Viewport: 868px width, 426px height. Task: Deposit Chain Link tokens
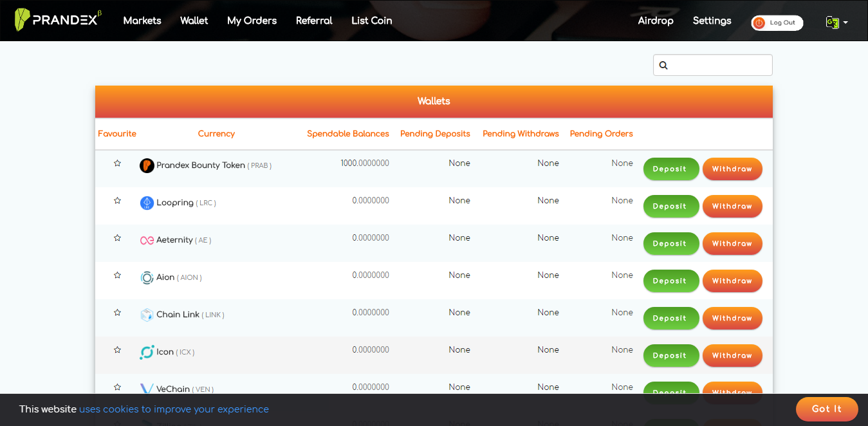point(671,318)
